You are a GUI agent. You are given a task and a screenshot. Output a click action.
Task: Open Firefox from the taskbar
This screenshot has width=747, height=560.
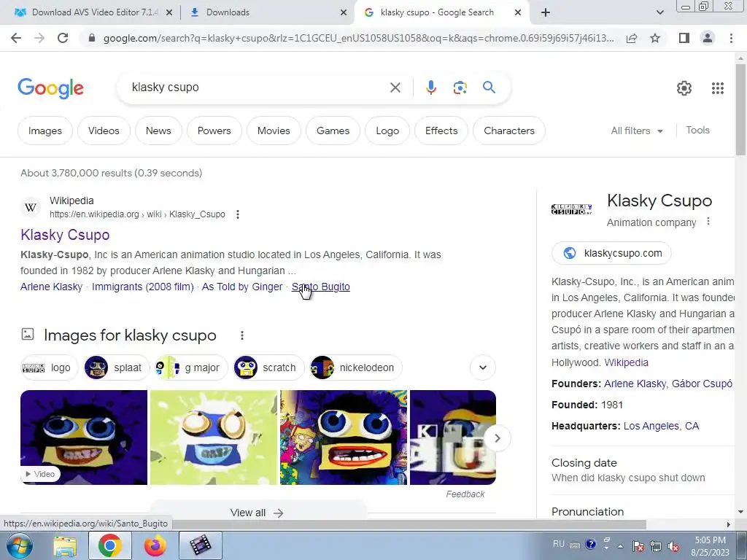pos(155,545)
